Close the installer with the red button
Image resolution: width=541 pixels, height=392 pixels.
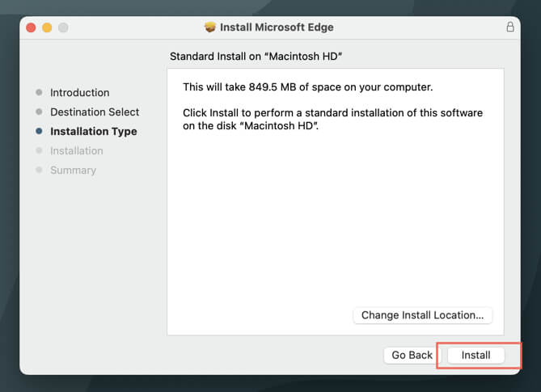31,27
